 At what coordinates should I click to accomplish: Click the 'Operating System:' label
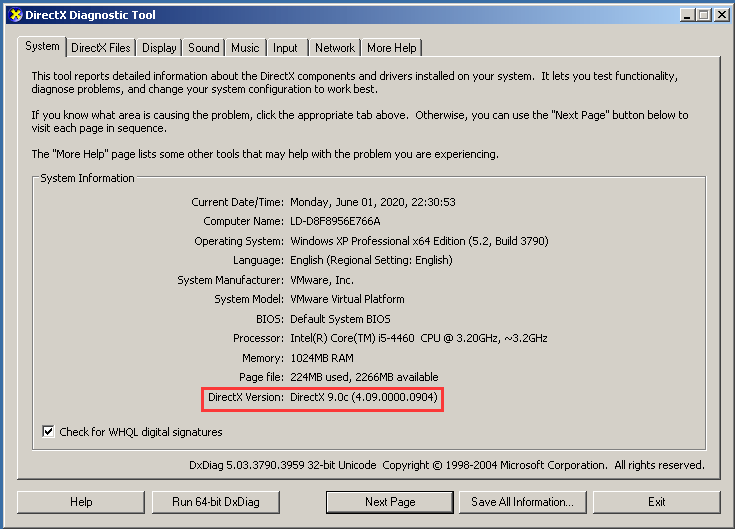(239, 241)
